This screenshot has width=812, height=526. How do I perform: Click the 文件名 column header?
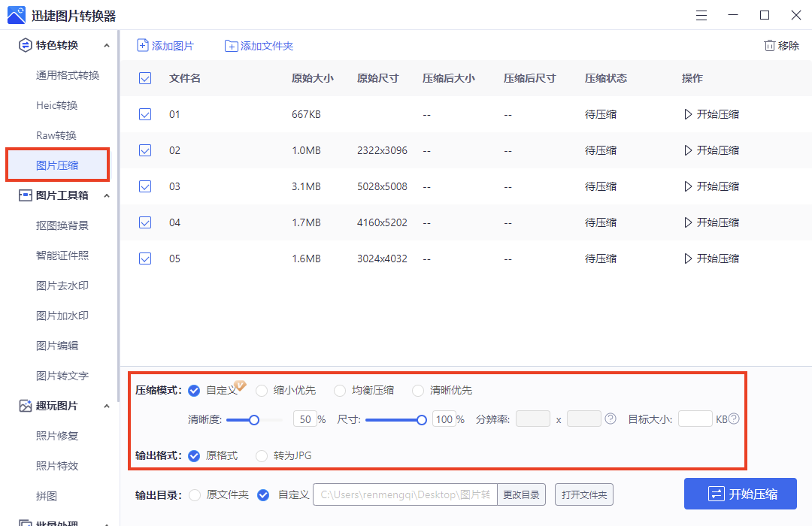pyautogui.click(x=185, y=78)
